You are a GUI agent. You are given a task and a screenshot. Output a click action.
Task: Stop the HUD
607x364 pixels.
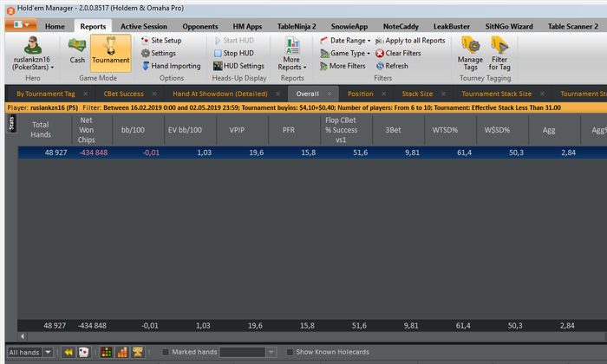pyautogui.click(x=234, y=53)
